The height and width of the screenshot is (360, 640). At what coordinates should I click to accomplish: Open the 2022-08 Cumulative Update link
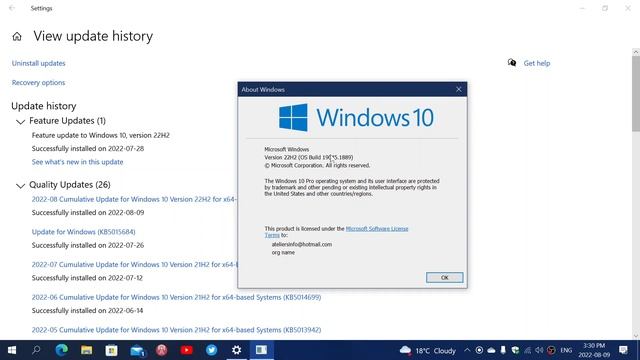click(x=134, y=199)
